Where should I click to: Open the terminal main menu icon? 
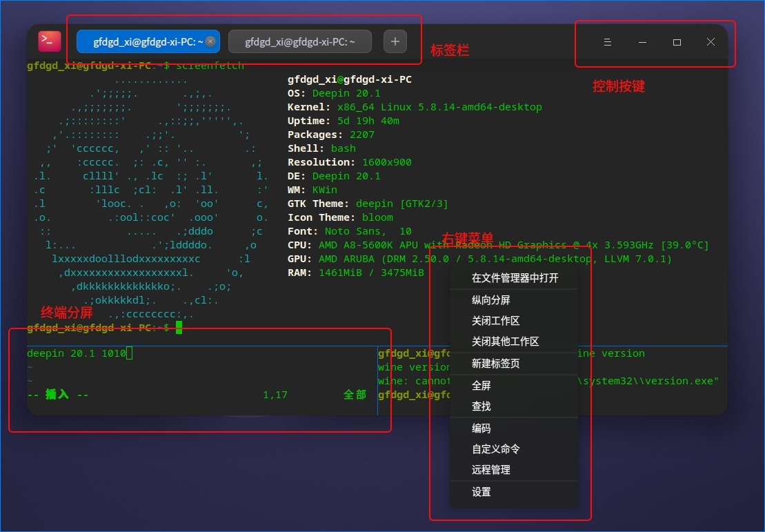click(608, 43)
